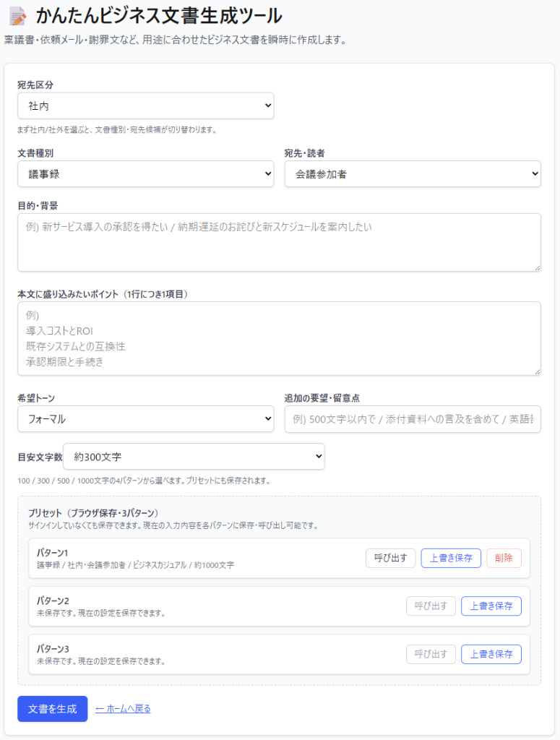Open the 宛先・読者 dropdown showing 会議参加者

413,173
